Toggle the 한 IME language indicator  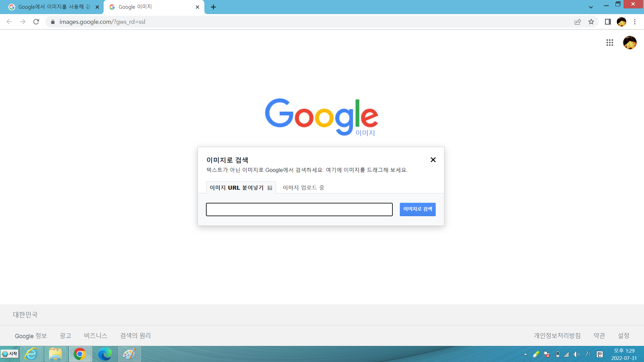pos(600,354)
